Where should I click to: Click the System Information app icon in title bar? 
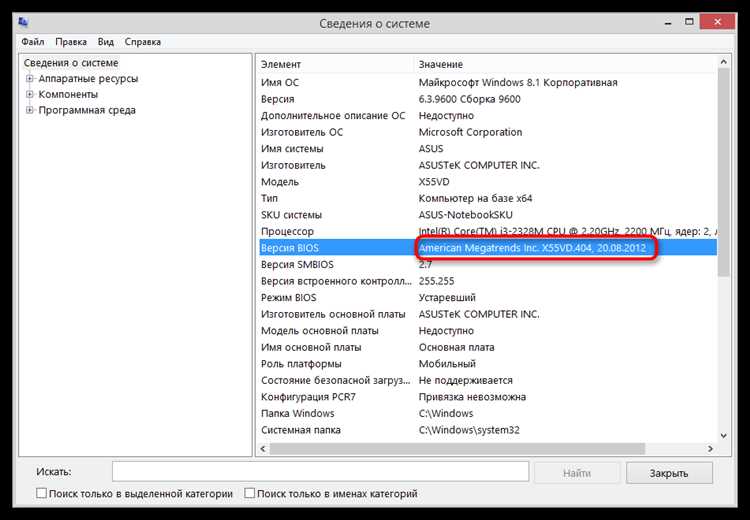[23, 22]
